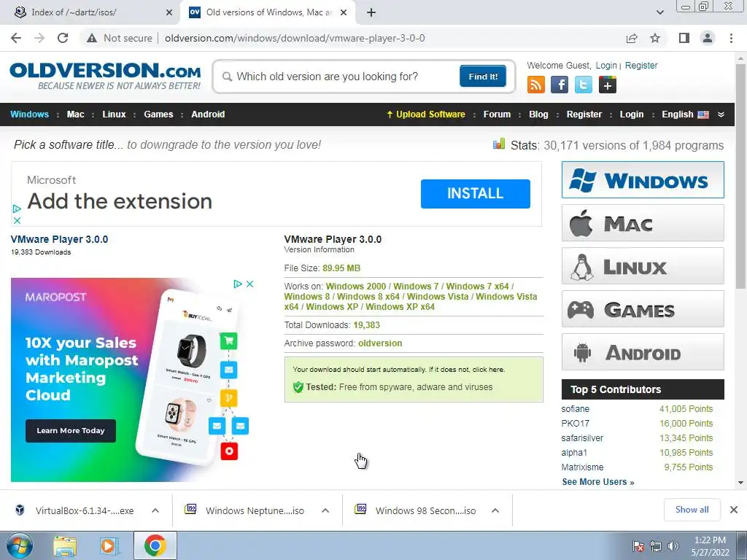
Task: Close the Old versions of Windows tab
Action: tap(344, 12)
